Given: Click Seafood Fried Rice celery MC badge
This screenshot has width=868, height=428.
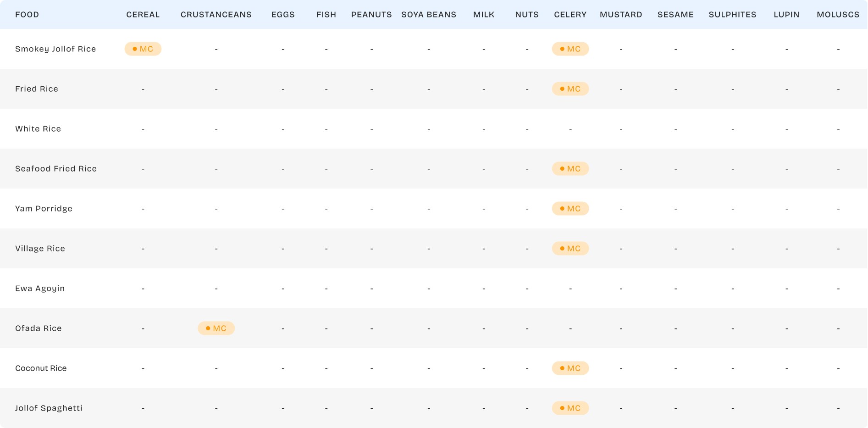Looking at the screenshot, I should pos(570,169).
